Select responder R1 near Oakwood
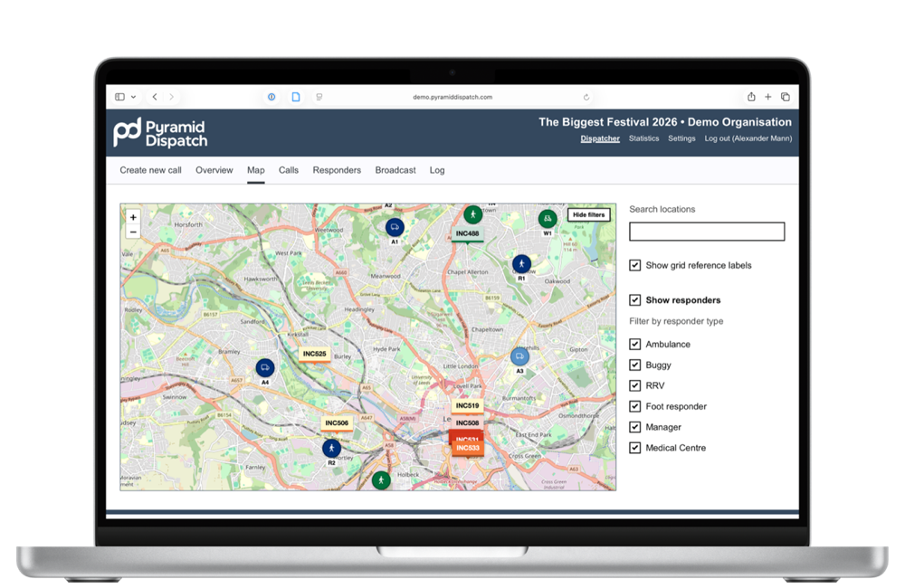The height and width of the screenshot is (588, 905). pyautogui.click(x=520, y=263)
